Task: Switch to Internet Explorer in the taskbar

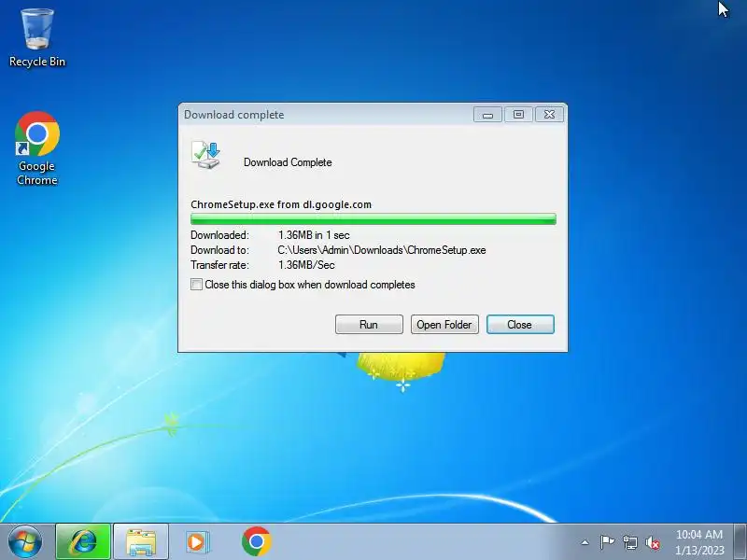Action: pyautogui.click(x=83, y=542)
